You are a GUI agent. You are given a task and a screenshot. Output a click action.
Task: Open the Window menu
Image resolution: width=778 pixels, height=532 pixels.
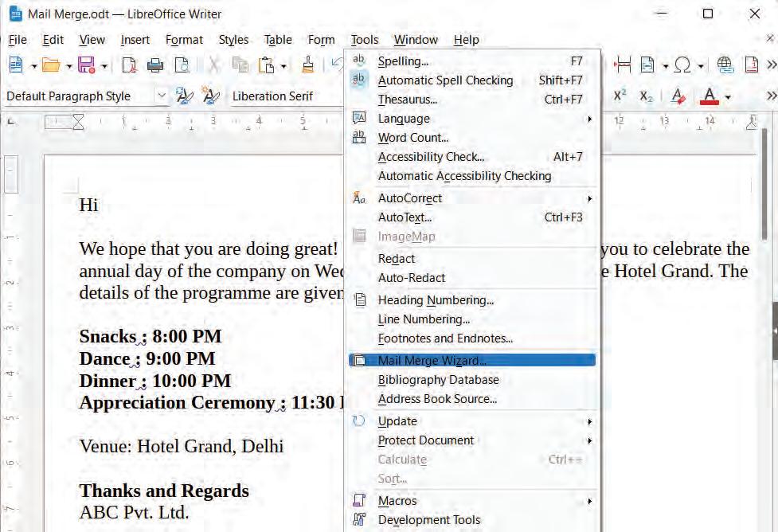click(x=416, y=40)
